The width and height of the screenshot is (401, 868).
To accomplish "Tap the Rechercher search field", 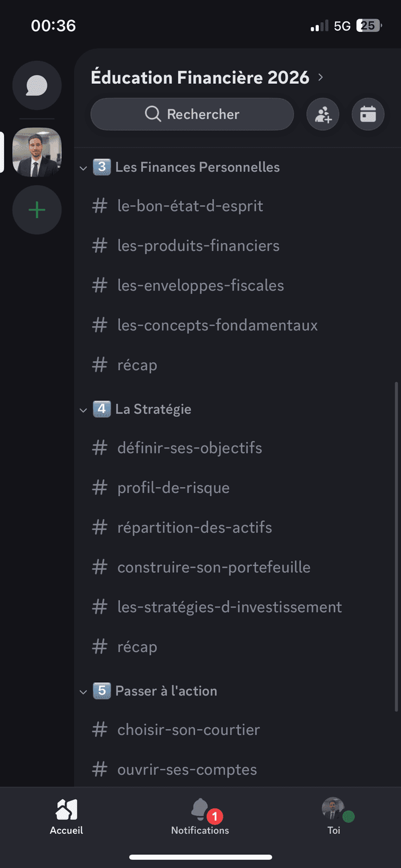I will (x=192, y=115).
